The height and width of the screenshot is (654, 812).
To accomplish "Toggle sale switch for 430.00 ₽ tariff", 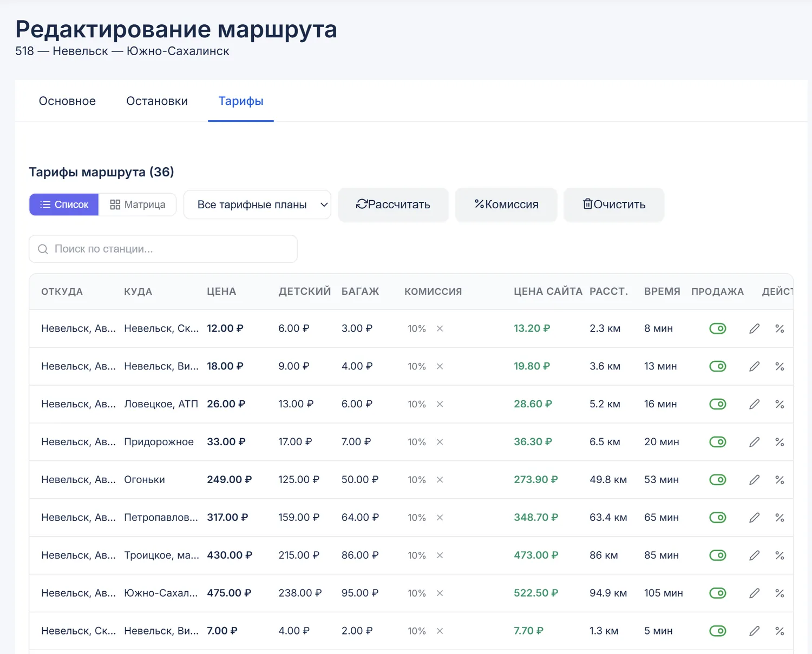I will (718, 556).
